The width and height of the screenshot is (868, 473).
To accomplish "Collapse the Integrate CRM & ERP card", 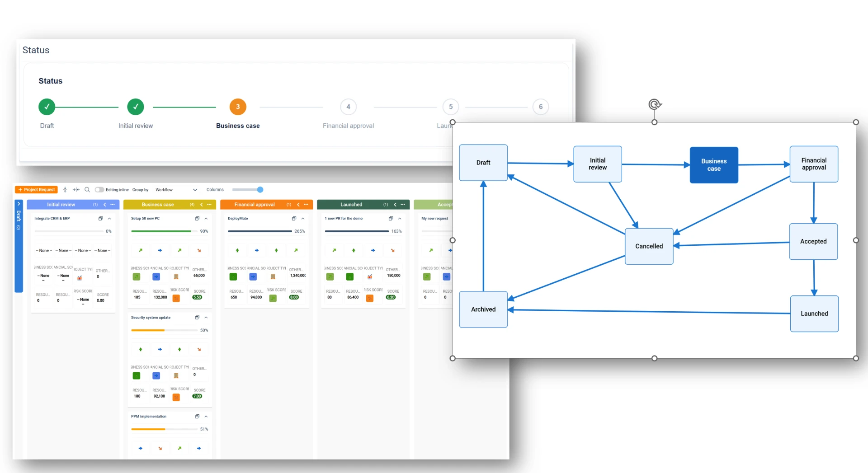I will click(x=109, y=218).
